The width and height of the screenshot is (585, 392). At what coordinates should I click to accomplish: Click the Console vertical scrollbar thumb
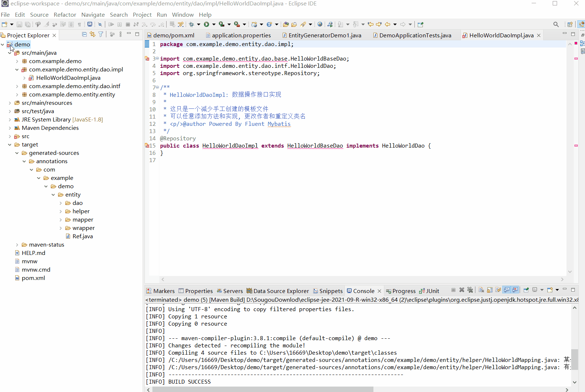[574, 359]
